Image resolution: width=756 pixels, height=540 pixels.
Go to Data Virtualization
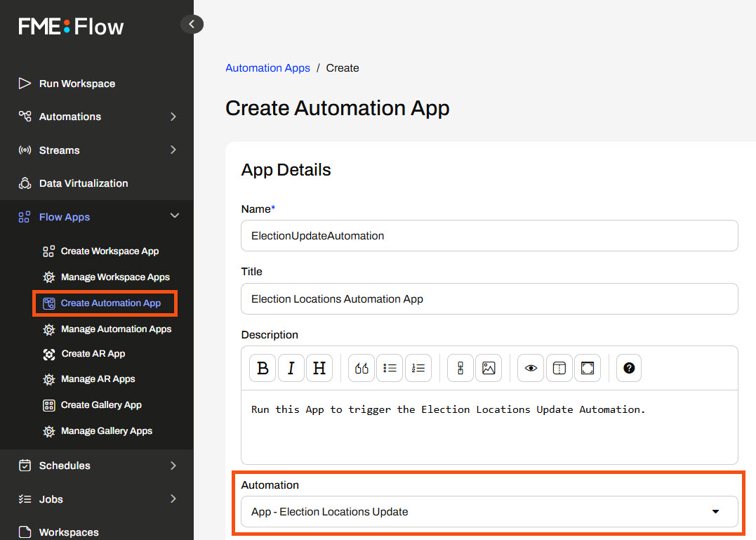pos(84,183)
